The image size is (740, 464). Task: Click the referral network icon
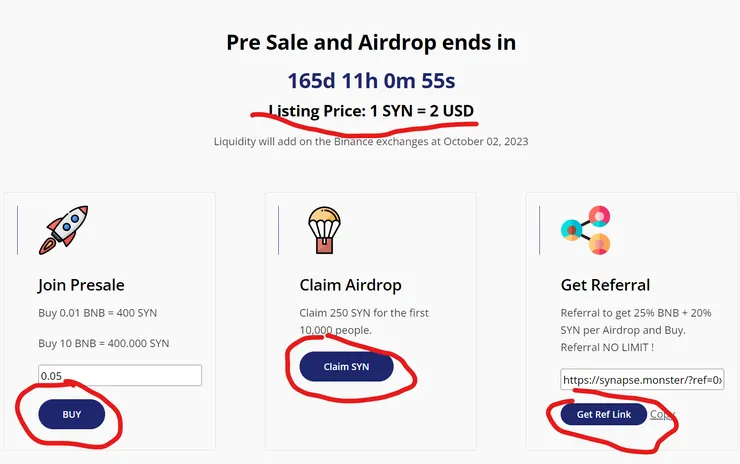tap(586, 230)
